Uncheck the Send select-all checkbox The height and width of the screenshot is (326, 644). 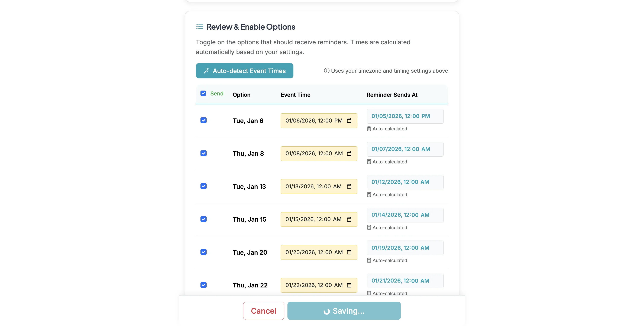203,93
